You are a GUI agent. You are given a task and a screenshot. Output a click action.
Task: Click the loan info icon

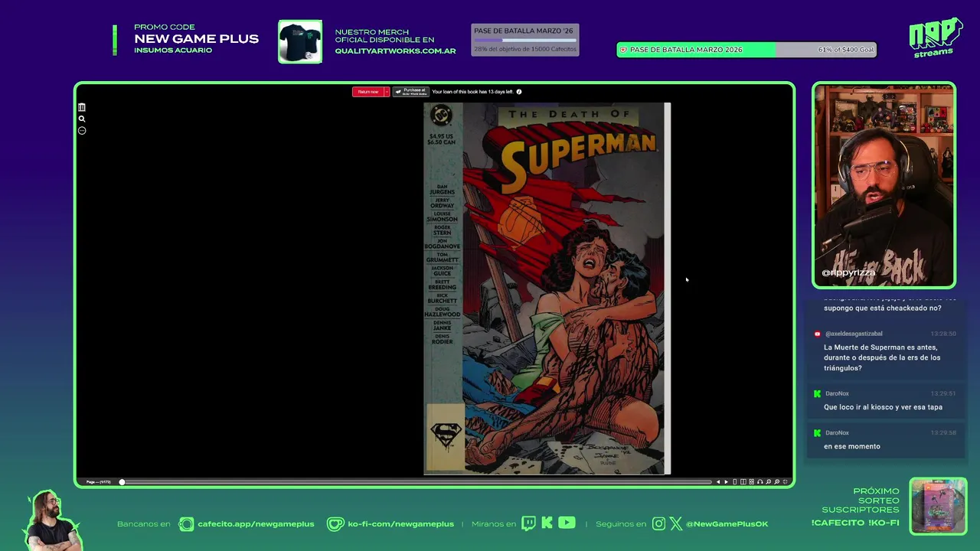[519, 92]
